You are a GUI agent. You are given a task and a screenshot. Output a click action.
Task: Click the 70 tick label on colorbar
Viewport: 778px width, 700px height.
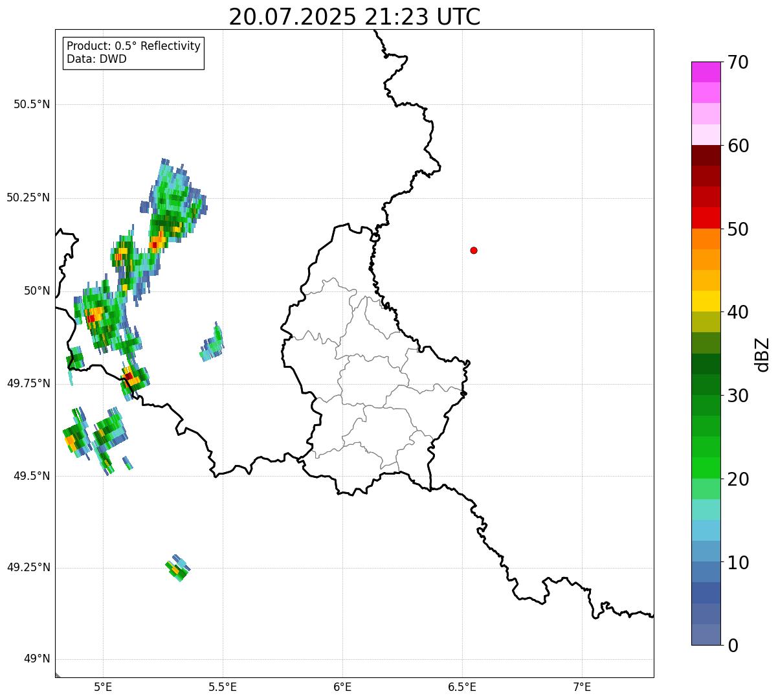click(738, 63)
